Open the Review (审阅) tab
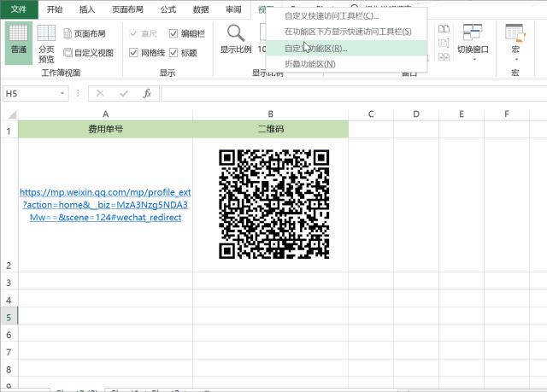The image size is (547, 392). click(233, 9)
